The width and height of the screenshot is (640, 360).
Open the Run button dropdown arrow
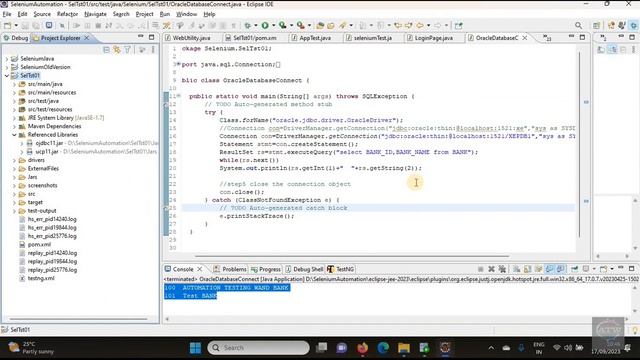[x=273, y=25]
